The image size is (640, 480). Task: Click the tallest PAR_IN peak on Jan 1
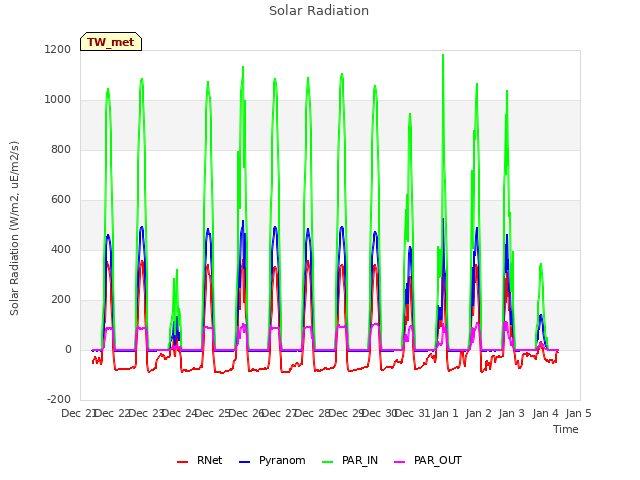pos(443,55)
